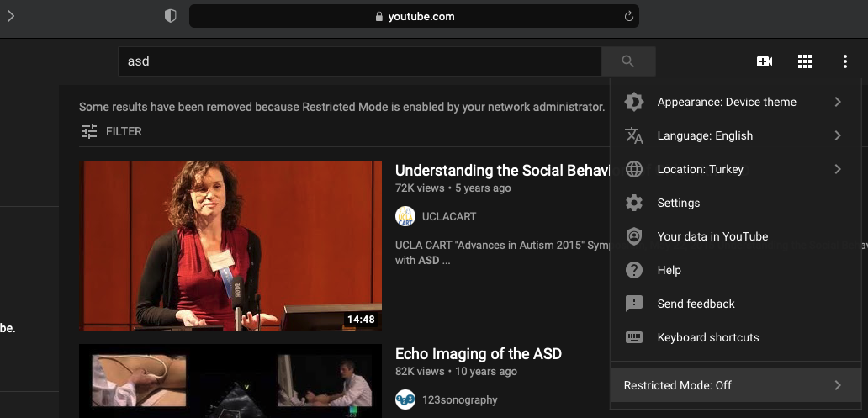This screenshot has width=868, height=418.
Task: Choose Location: Turkey menu entry
Action: point(736,169)
